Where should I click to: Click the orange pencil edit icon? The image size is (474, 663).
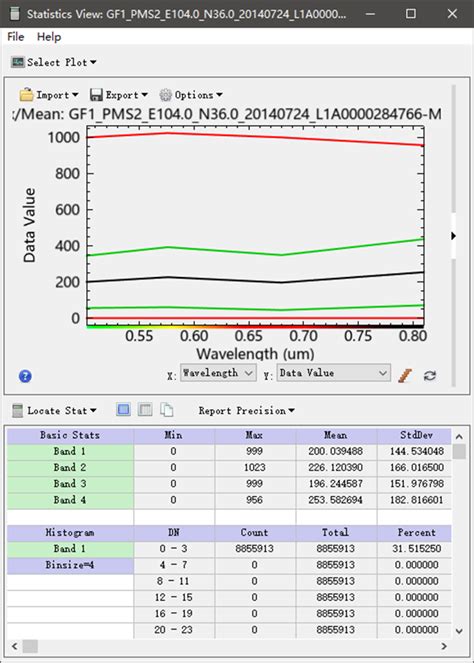tap(405, 375)
